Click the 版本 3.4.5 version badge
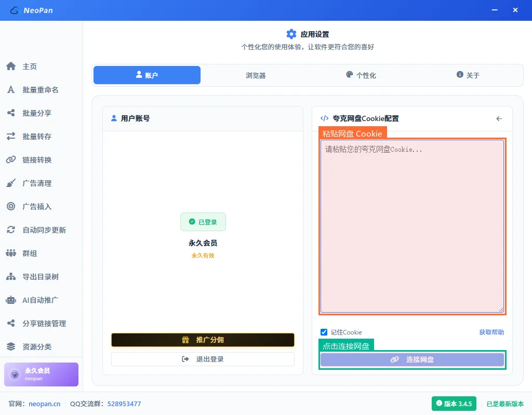The image size is (532, 415). 454,404
